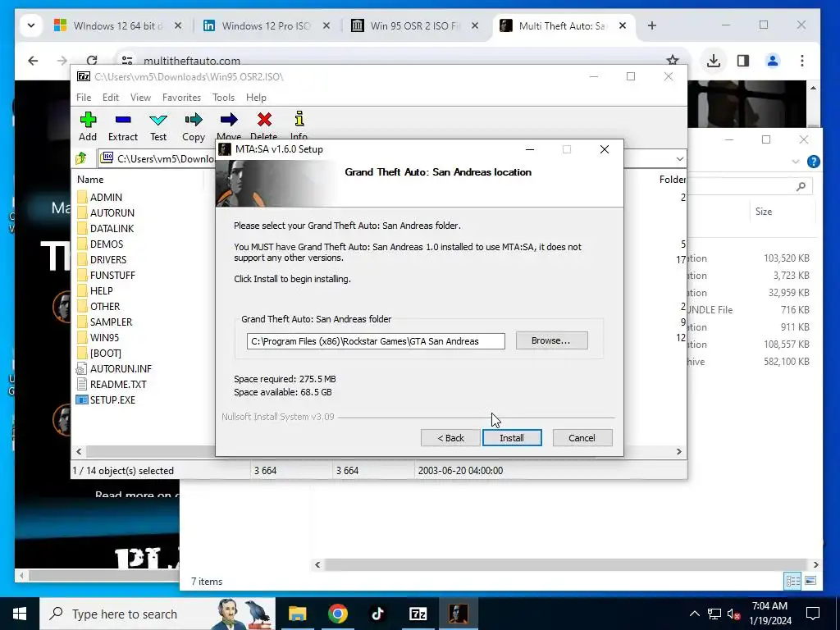Switch to MTA setup in the taskbar
840x630 pixels.
pos(458,614)
